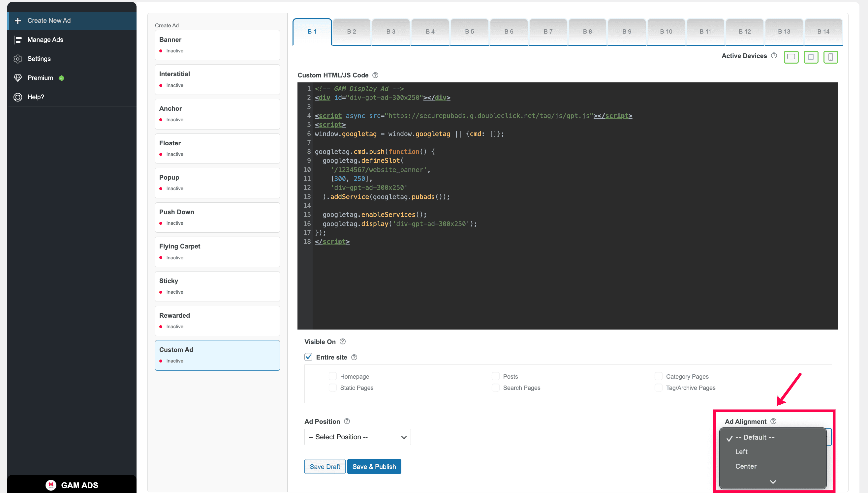Viewport: 868px width, 493px height.
Task: Click the Settings gear icon
Action: (x=17, y=59)
